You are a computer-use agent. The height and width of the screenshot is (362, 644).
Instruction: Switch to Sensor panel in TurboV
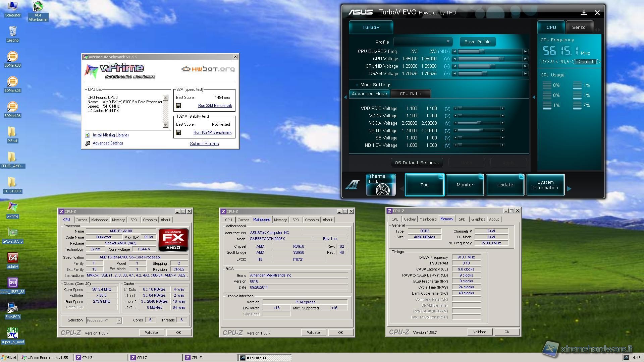[579, 27]
